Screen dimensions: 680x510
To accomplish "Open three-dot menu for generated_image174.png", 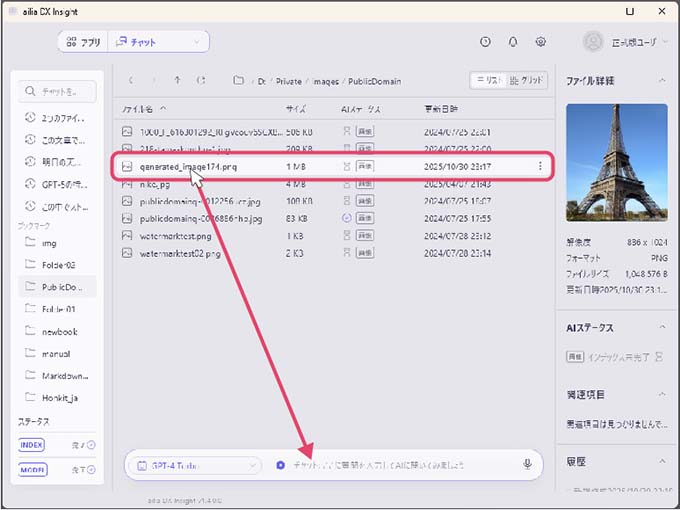I will click(x=541, y=166).
